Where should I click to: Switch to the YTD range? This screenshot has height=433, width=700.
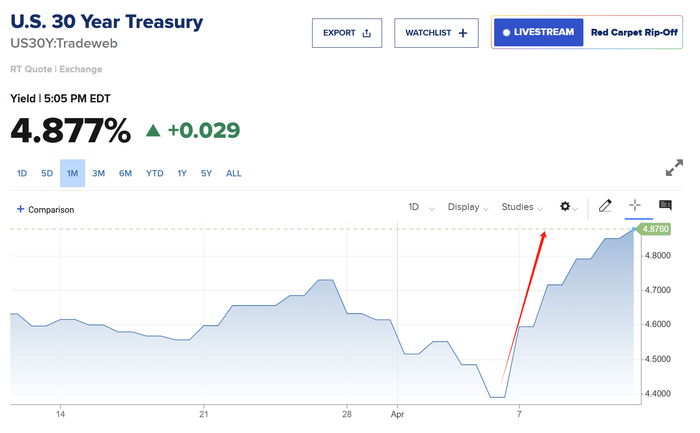coord(154,173)
